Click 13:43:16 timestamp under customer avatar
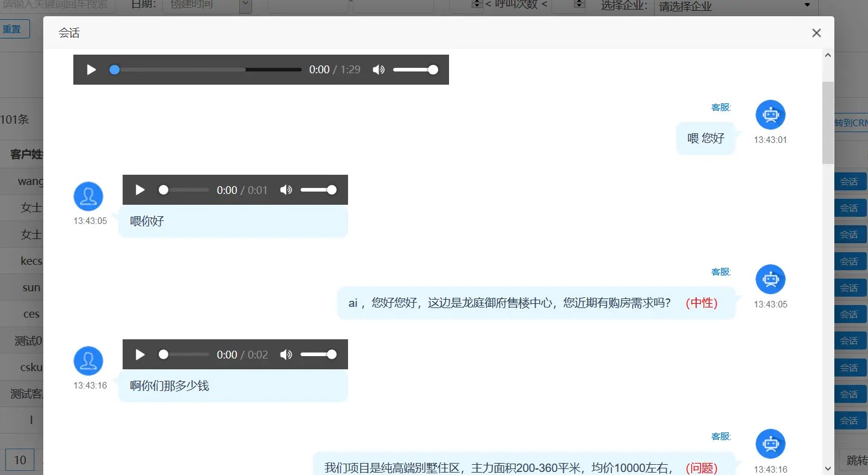Screen dimensions: 868x475 point(90,386)
